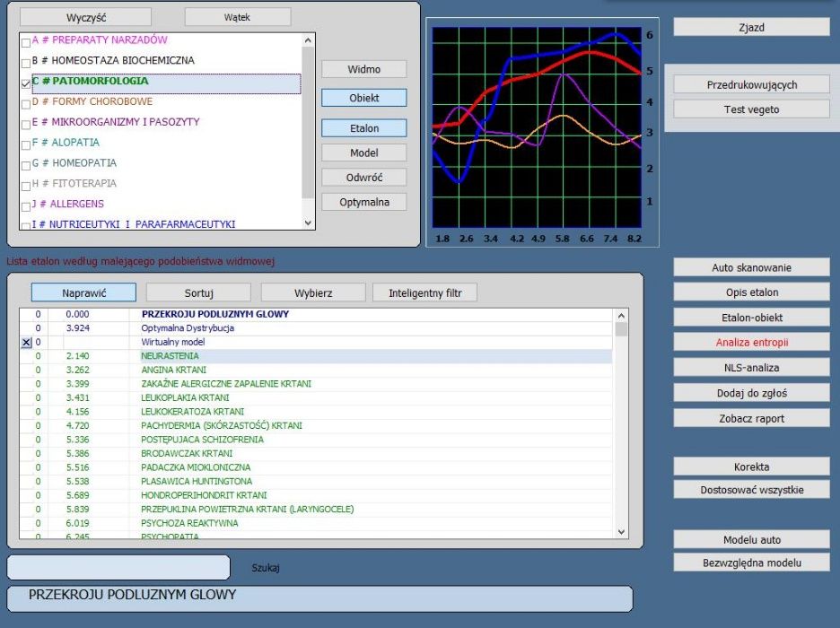The image size is (840, 628).
Task: Toggle the Wirtualny model X checkbox
Action: point(25,343)
